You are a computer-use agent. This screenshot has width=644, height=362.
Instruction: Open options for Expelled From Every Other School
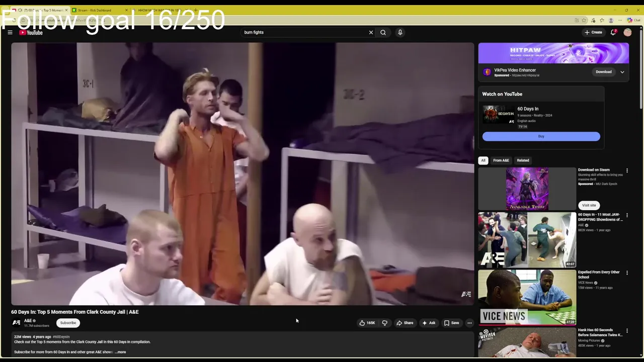[x=627, y=273]
